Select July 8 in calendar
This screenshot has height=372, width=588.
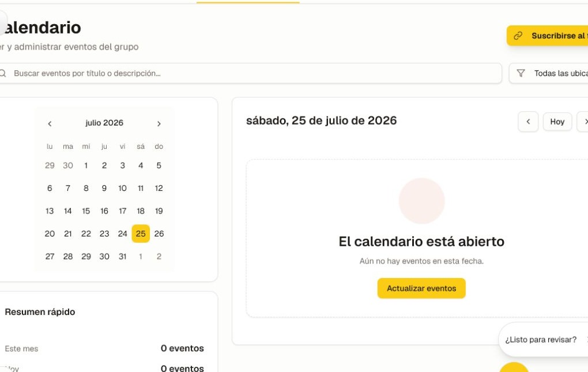pyautogui.click(x=86, y=188)
